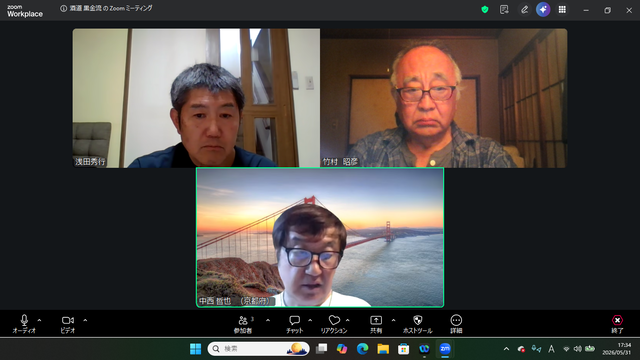Open Microsoft Store from taskbar
Viewport: 640px width, 360px height.
point(404,349)
